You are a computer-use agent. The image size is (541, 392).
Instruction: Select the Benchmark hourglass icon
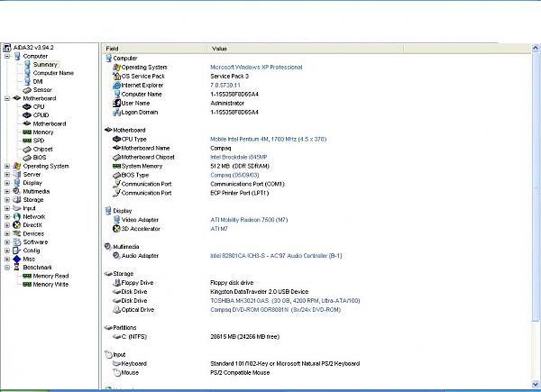[16, 268]
